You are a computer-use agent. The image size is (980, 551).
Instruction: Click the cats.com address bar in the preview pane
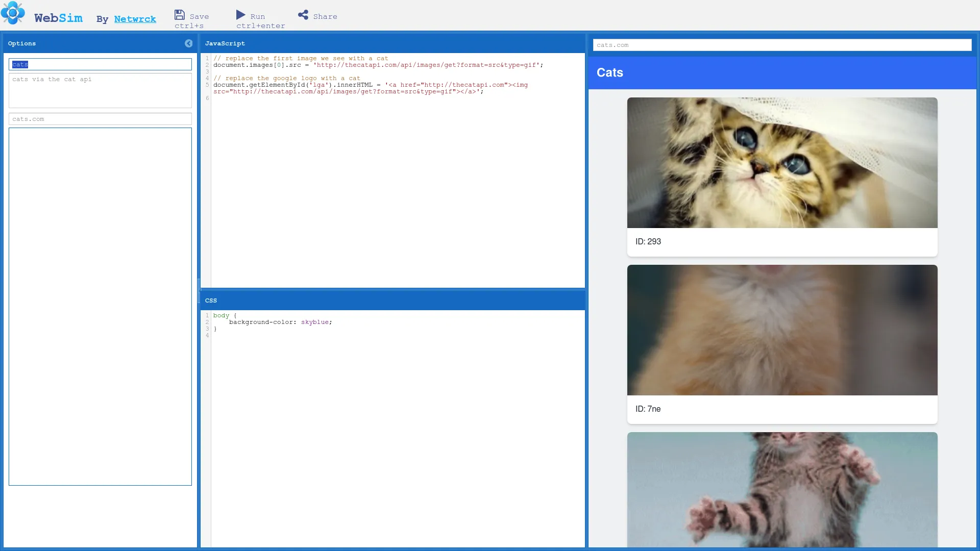coord(782,45)
